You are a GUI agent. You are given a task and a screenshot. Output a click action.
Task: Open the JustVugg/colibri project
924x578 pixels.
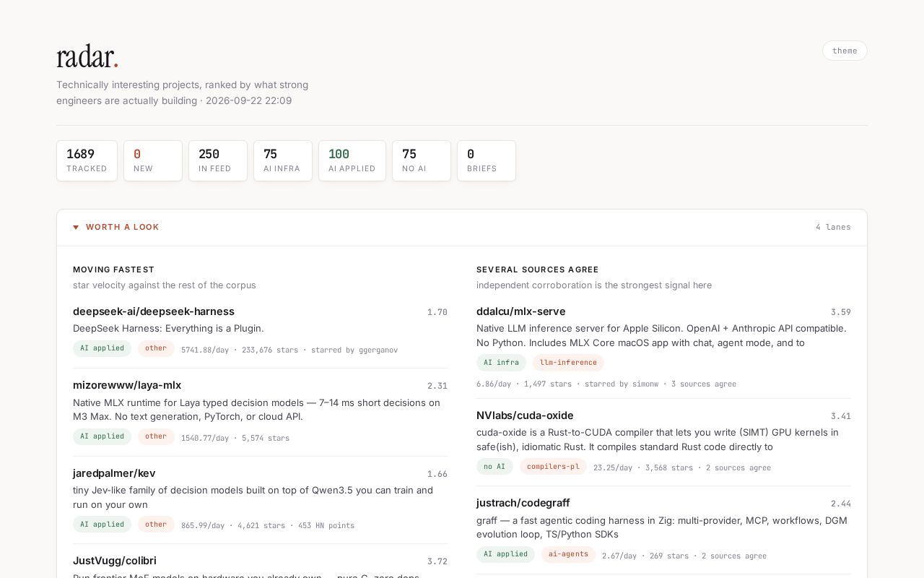coord(115,561)
